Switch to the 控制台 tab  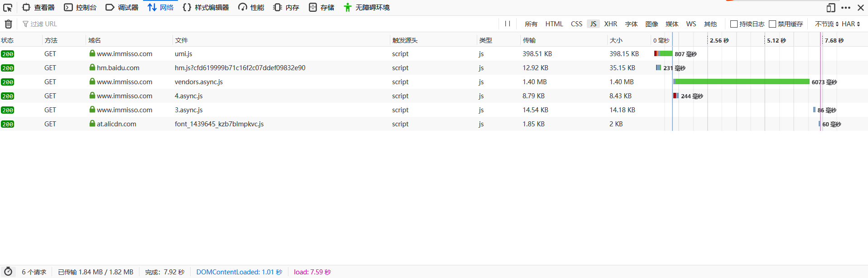tap(81, 8)
